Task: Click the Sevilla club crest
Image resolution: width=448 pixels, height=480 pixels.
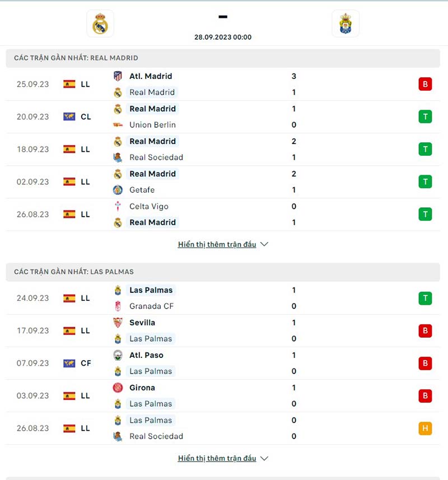Action: pos(118,323)
